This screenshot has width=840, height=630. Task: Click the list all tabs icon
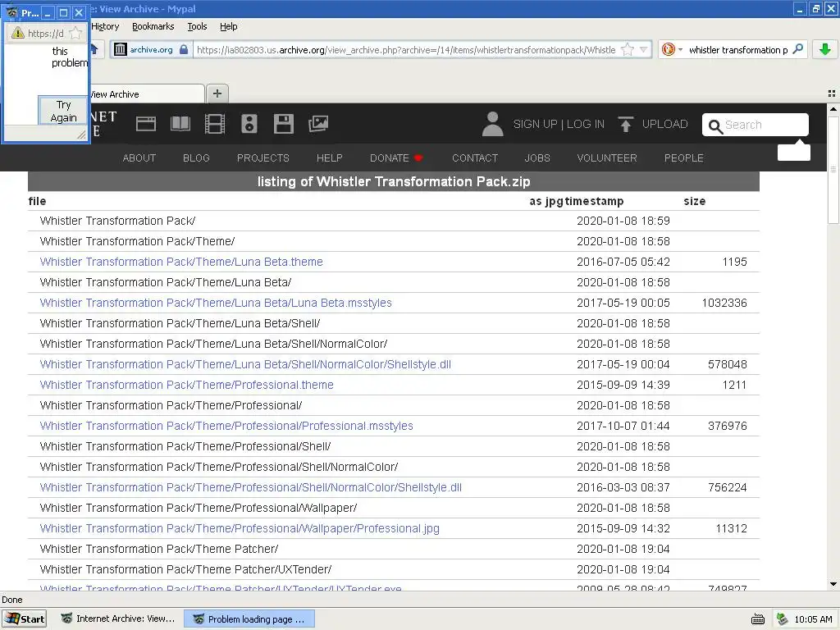[x=832, y=94]
